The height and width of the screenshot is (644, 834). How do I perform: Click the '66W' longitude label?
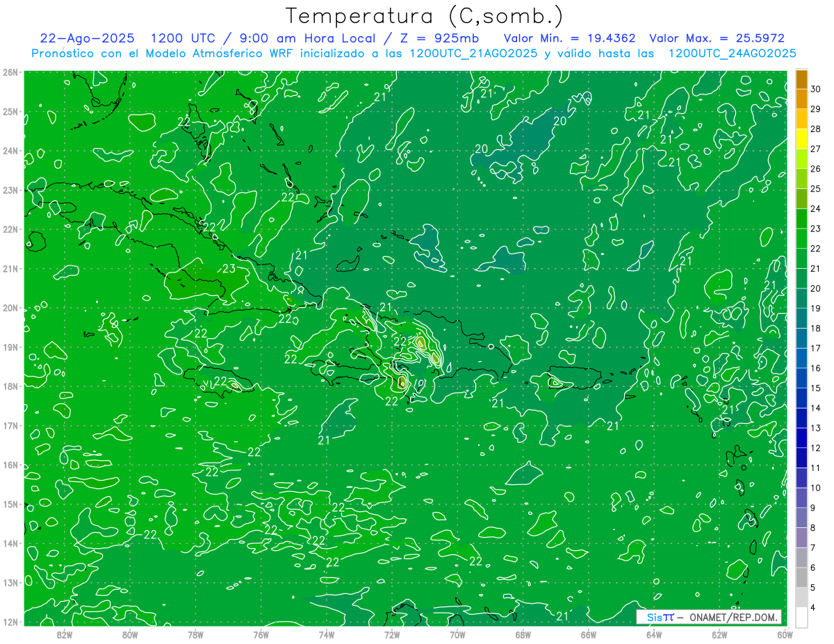tap(589, 634)
